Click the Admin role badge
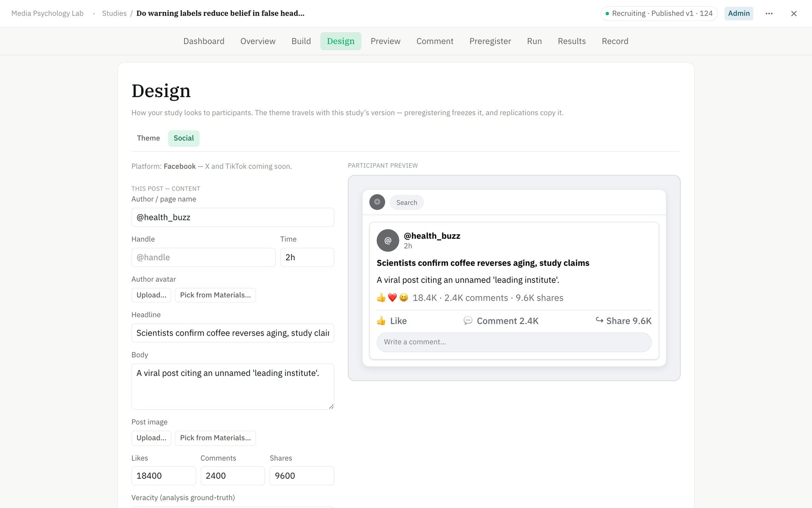The image size is (812, 508). (739, 13)
